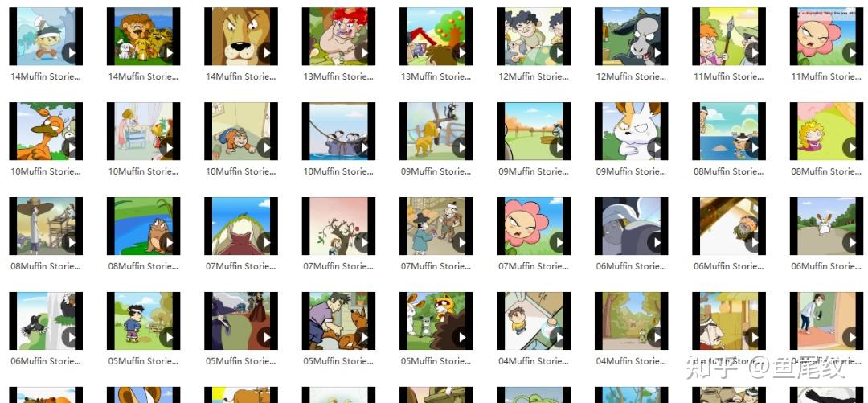Image resolution: width=868 pixels, height=403 pixels.
Task: Open thumbnail of tall man in wide hat
Action: [46, 226]
